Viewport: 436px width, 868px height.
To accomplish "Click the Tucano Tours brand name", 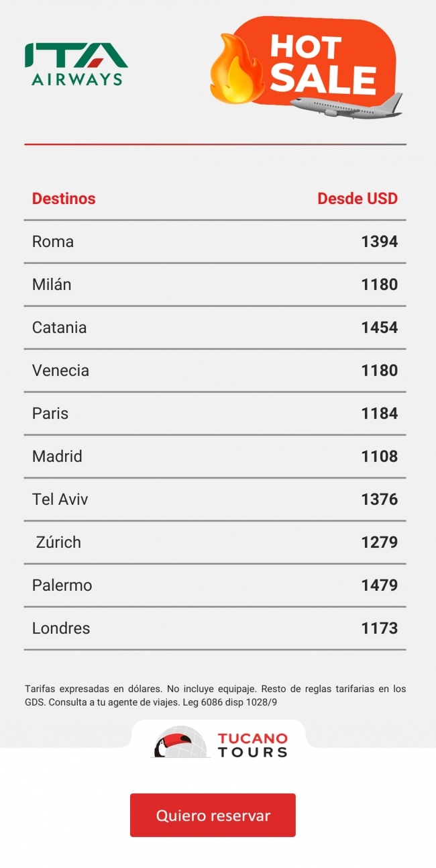I will (x=253, y=745).
